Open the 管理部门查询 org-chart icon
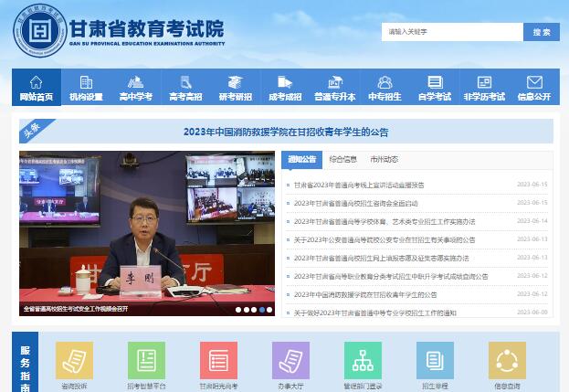The width and height of the screenshot is (569, 392). (x=363, y=360)
